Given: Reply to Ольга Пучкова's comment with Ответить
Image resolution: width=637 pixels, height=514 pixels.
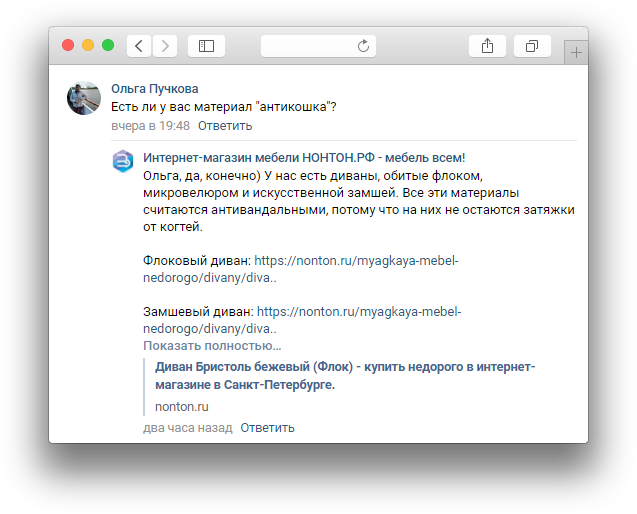Looking at the screenshot, I should click(x=225, y=126).
